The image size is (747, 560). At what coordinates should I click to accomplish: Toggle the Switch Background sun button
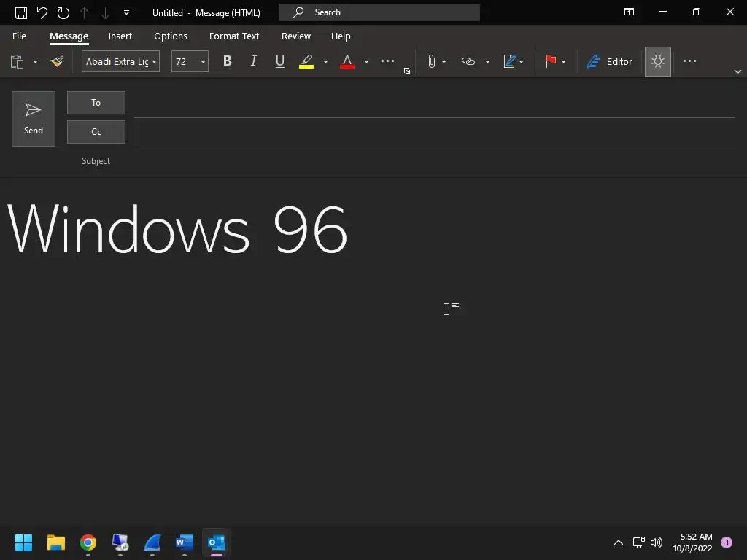click(x=658, y=61)
